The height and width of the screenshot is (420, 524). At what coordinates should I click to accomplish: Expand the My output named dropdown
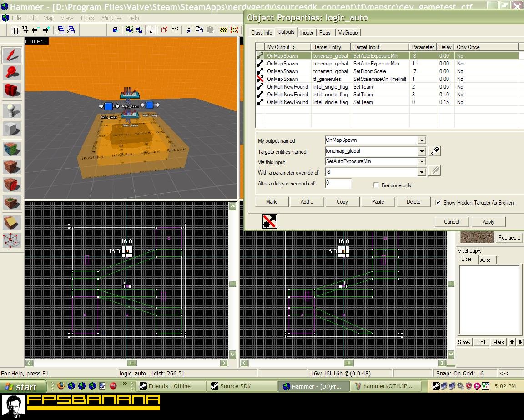(422, 140)
